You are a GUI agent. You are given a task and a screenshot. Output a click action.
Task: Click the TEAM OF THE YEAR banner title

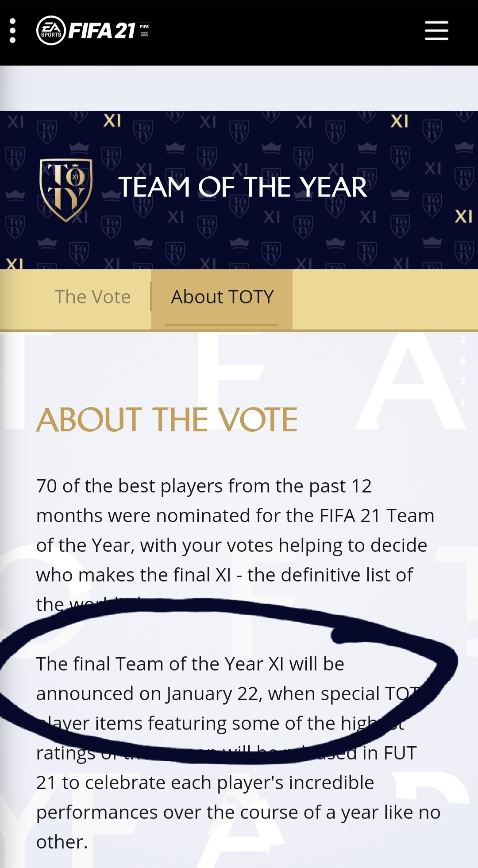[243, 187]
